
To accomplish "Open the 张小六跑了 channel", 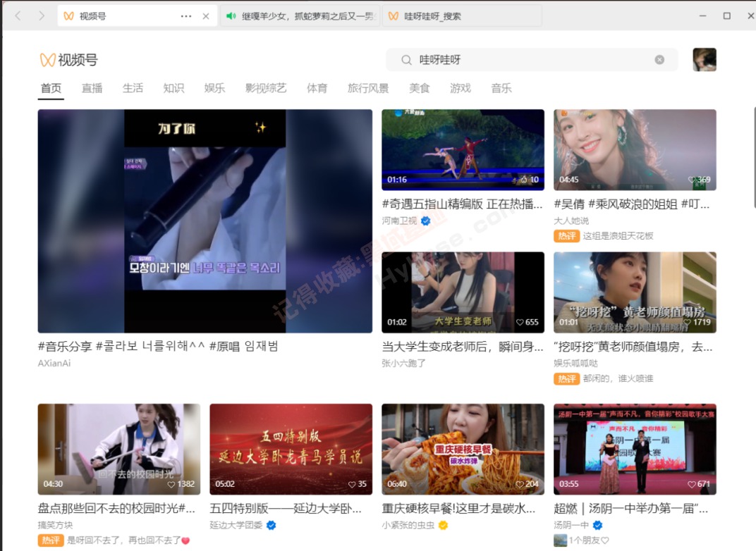I will pyautogui.click(x=403, y=363).
